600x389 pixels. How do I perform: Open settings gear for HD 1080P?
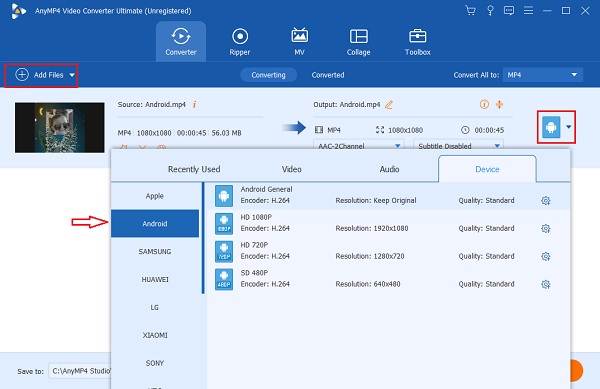546,228
